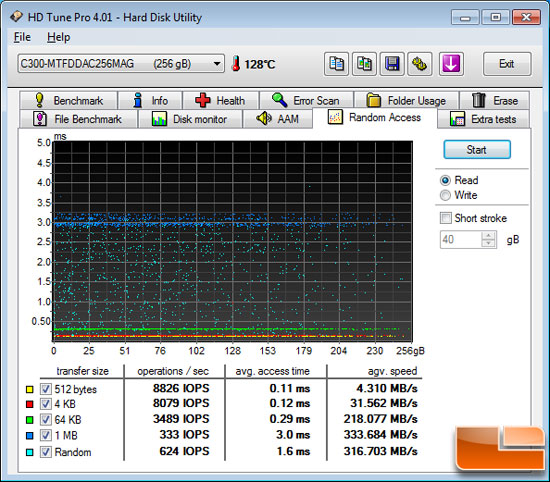Click the Random Access scatter chart icon
This screenshot has height=482, width=550.
[335, 117]
